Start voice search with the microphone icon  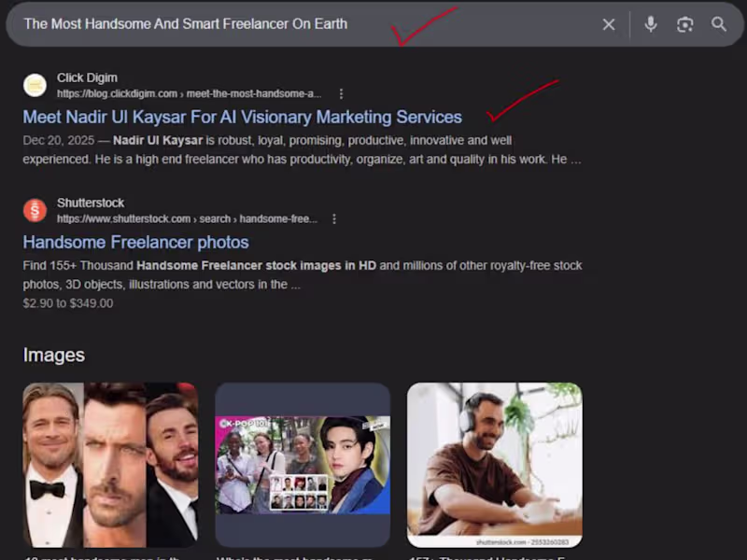650,24
